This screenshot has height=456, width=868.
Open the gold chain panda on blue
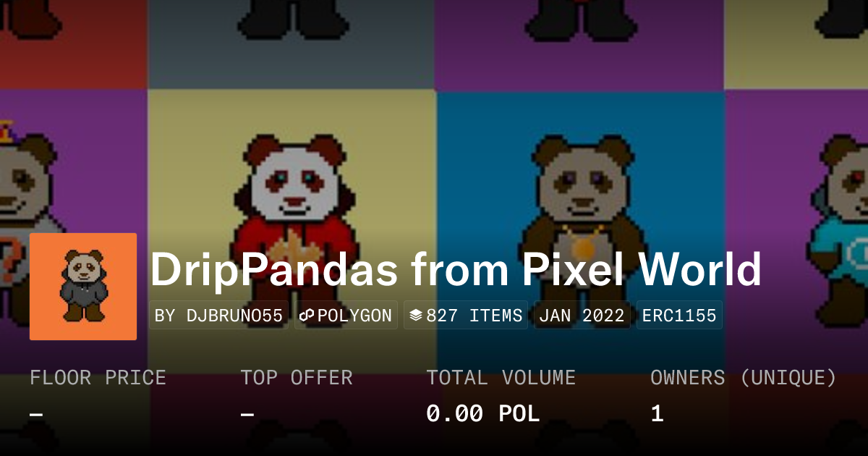coord(580,232)
